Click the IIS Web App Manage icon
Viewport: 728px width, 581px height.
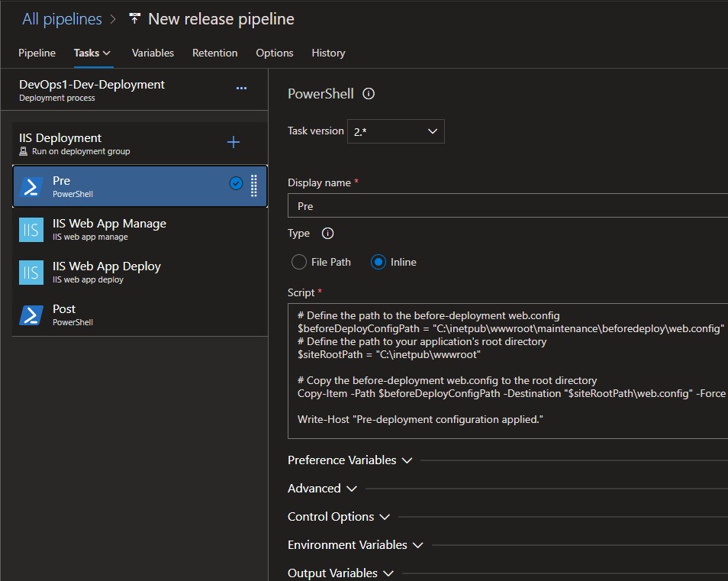pos(31,230)
